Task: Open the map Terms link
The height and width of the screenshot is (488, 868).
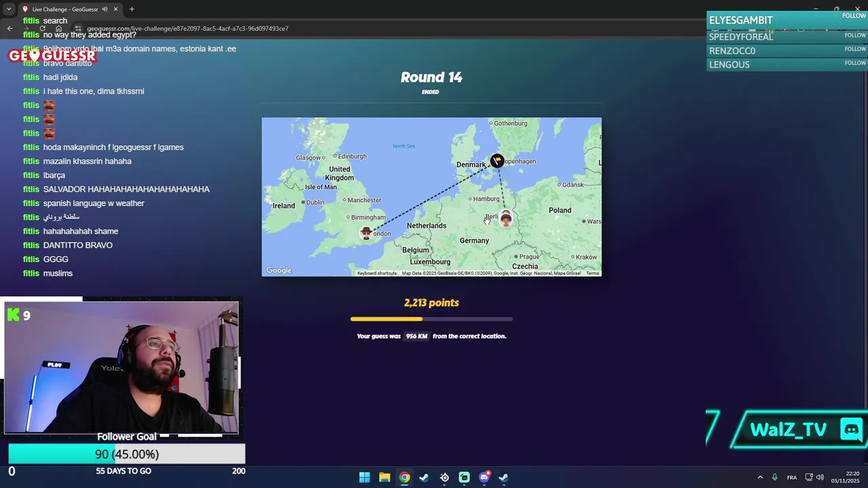Action: (x=593, y=273)
